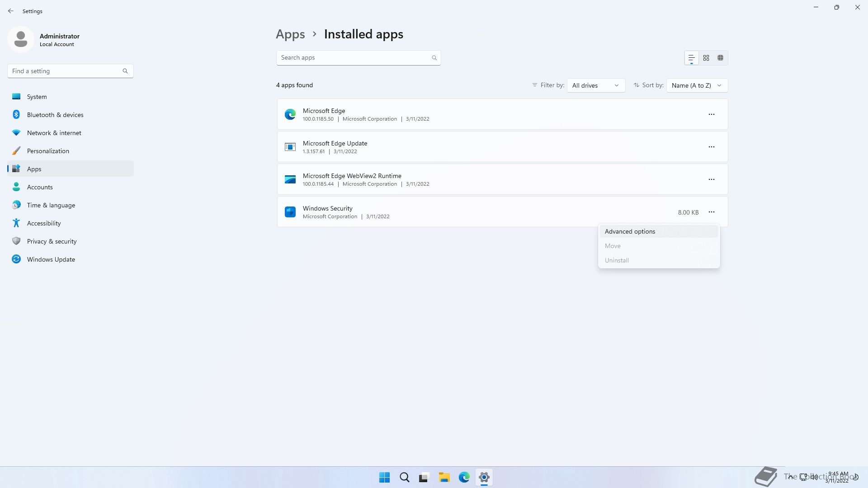Open more options for Microsoft Edge

point(712,114)
